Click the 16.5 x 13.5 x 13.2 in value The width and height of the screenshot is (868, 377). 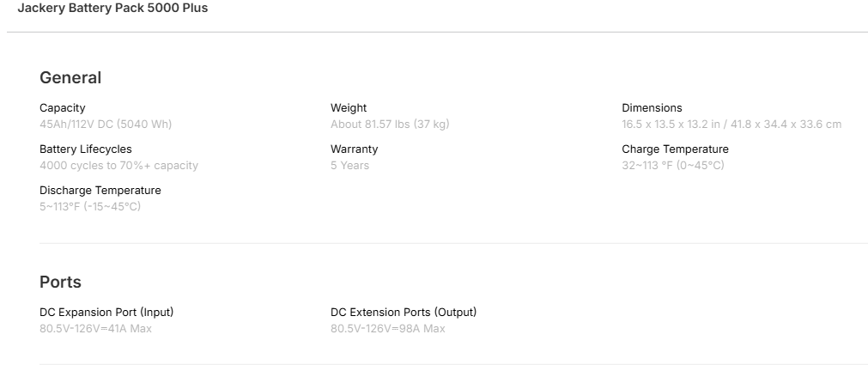731,125
